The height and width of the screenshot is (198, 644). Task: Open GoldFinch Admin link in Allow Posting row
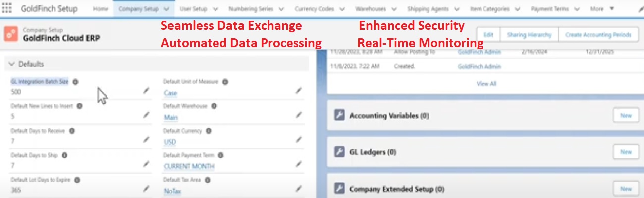(479, 51)
